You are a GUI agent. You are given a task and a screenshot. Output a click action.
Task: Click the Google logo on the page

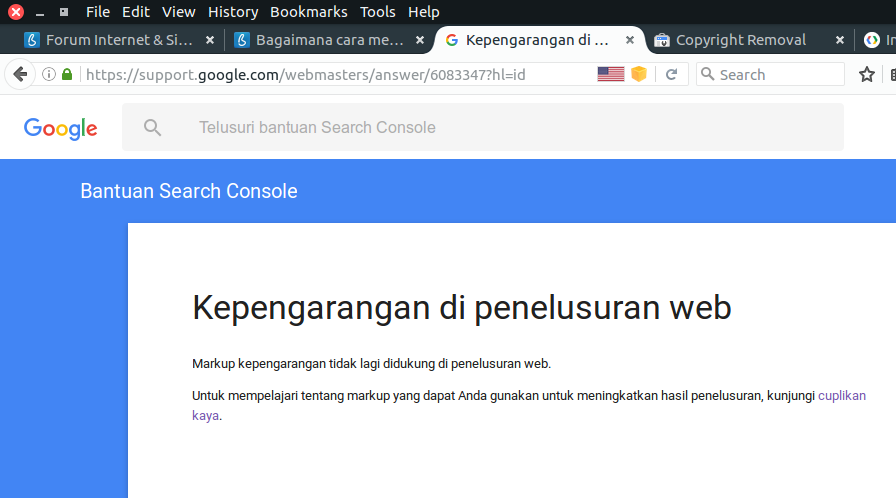pyautogui.click(x=61, y=128)
